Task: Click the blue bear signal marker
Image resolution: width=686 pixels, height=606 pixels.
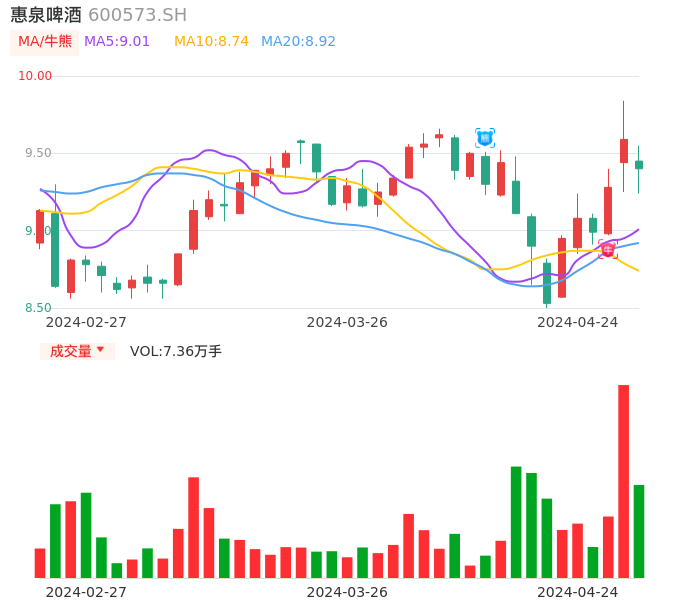Action: (x=485, y=138)
